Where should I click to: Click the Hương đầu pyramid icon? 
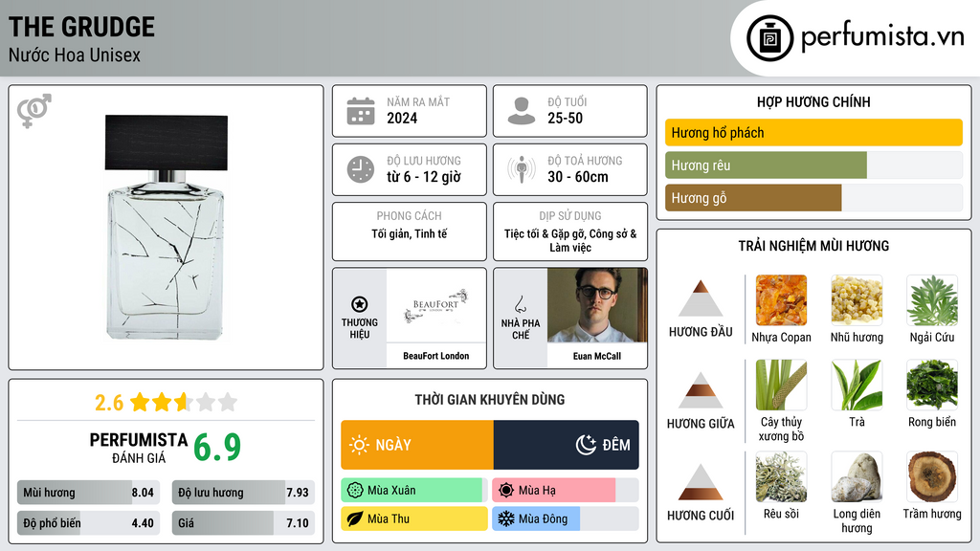(701, 298)
